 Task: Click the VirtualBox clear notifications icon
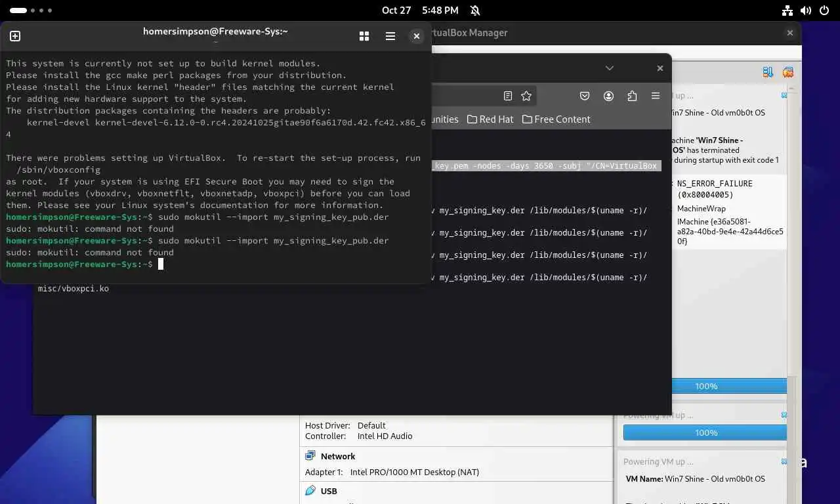tap(788, 72)
